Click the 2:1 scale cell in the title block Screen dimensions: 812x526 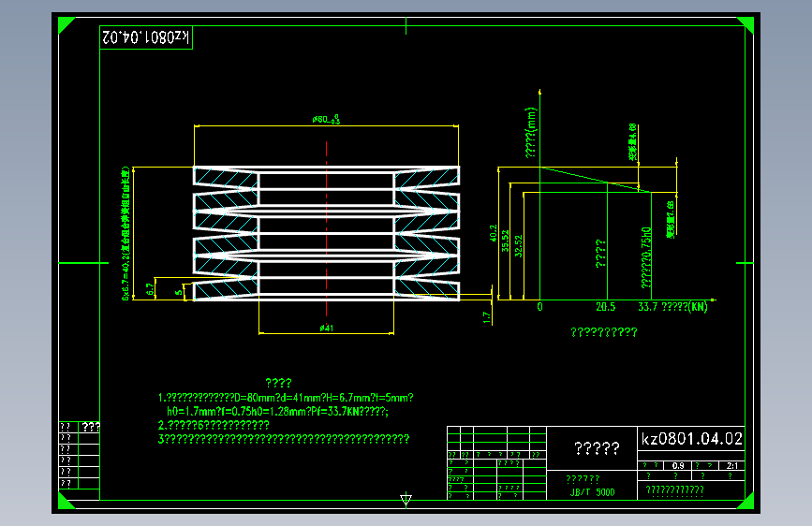point(732,465)
